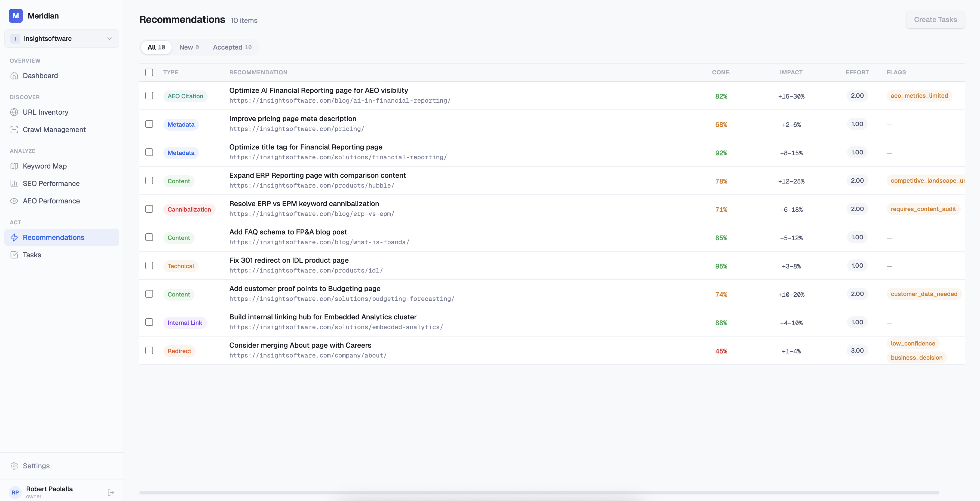Image resolution: width=980 pixels, height=501 pixels.
Task: Click the logout icon beside Robert Paolella
Action: 111,493
